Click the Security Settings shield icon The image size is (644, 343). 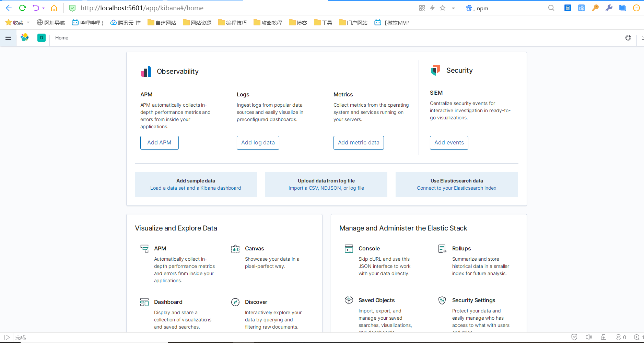pyautogui.click(x=442, y=300)
